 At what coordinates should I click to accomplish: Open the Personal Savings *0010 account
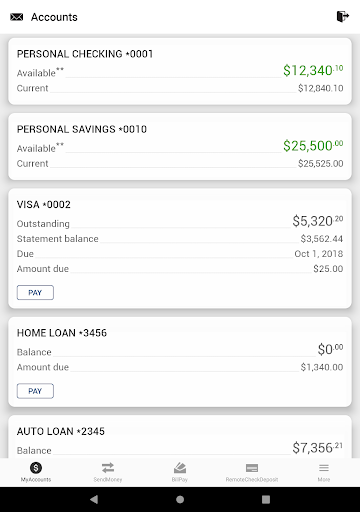180,147
